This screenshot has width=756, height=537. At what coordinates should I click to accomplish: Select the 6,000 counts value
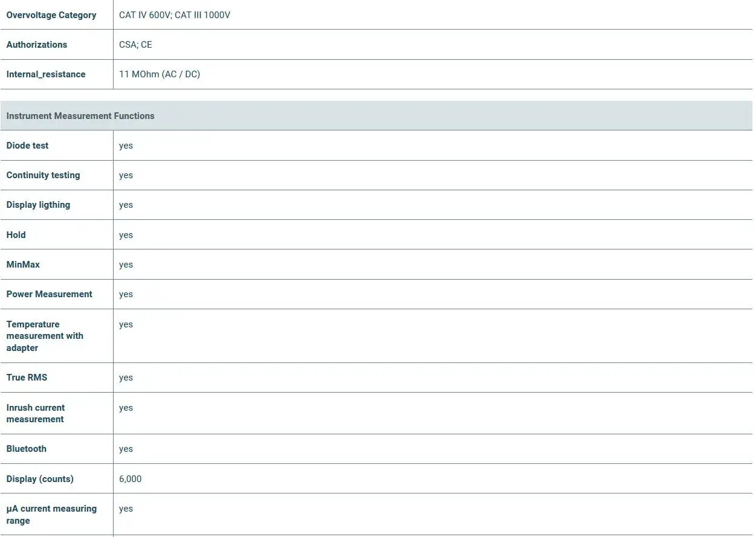pos(131,479)
